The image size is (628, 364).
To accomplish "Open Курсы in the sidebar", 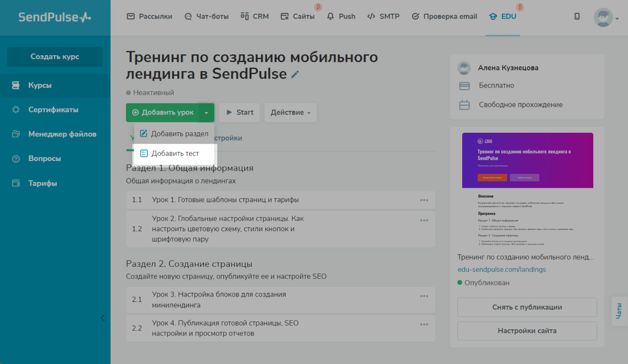I will (55, 85).
